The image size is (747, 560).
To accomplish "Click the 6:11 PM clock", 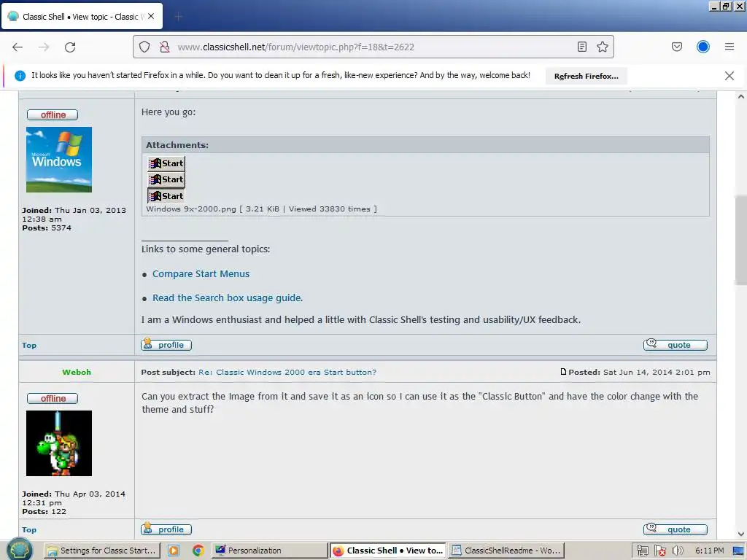I will [709, 551].
